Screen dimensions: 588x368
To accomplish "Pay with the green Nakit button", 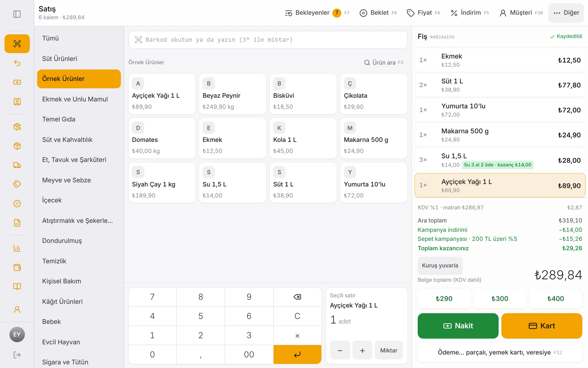I will pyautogui.click(x=458, y=326).
